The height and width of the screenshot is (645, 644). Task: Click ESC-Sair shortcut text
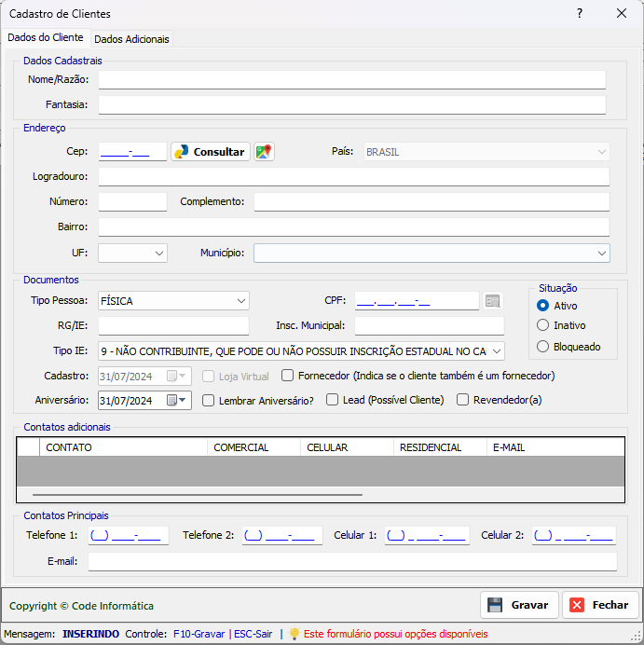point(253,634)
